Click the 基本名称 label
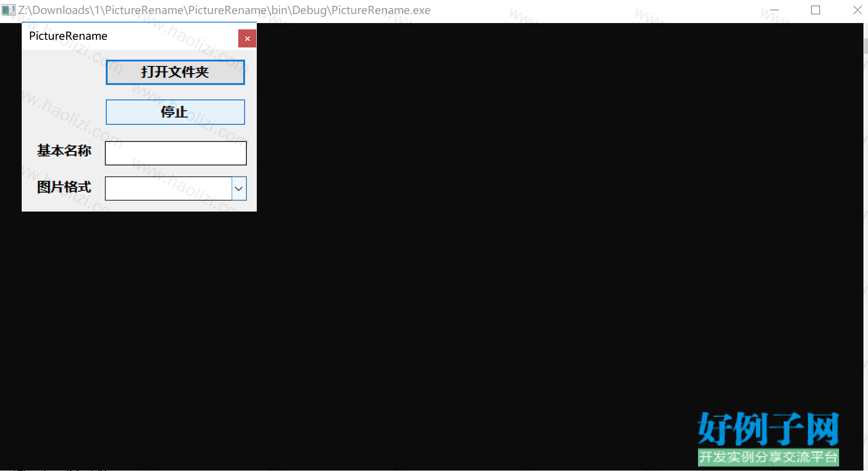Screen dimensions: 868x471 tap(64, 151)
